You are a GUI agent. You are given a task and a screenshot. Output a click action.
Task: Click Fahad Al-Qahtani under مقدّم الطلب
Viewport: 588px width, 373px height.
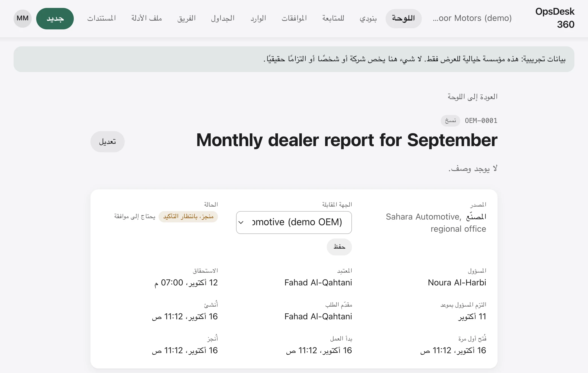(x=318, y=316)
